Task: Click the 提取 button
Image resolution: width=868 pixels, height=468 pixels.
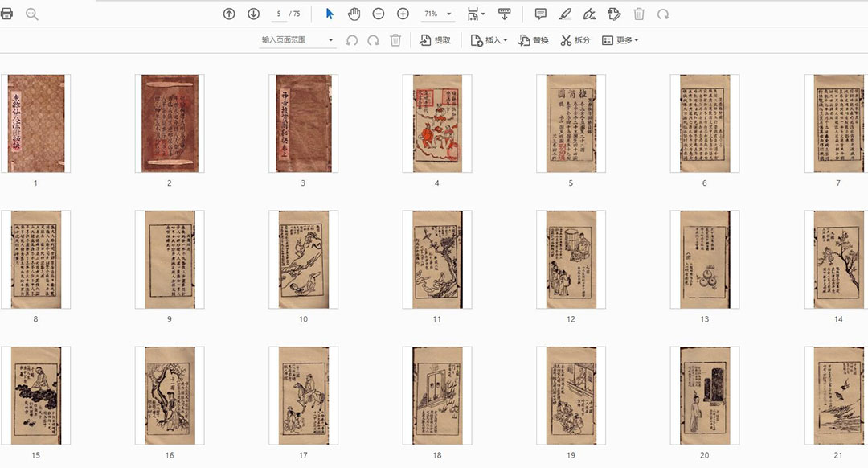Action: (x=435, y=40)
